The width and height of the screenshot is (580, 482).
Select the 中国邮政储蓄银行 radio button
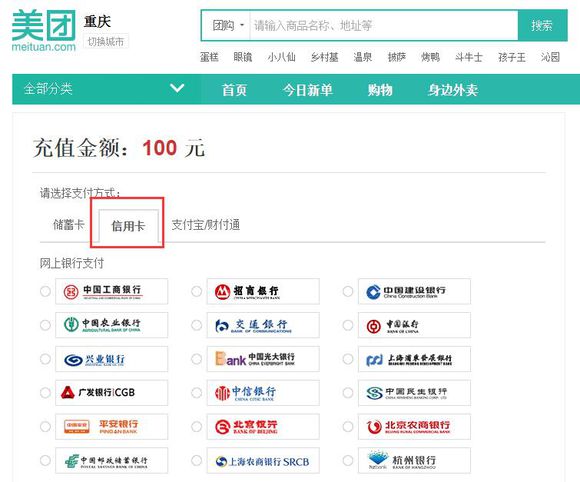[x=45, y=461]
